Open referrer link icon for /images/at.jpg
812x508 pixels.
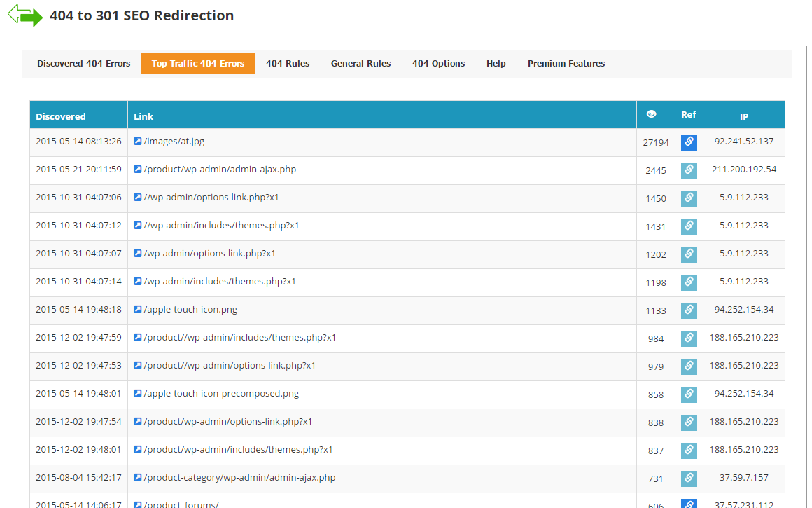click(x=689, y=142)
